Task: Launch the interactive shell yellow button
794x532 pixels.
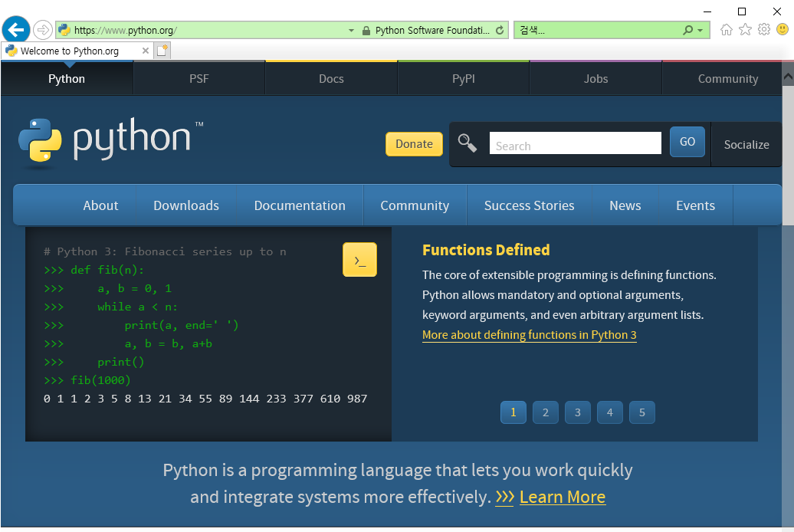Action: coord(359,259)
